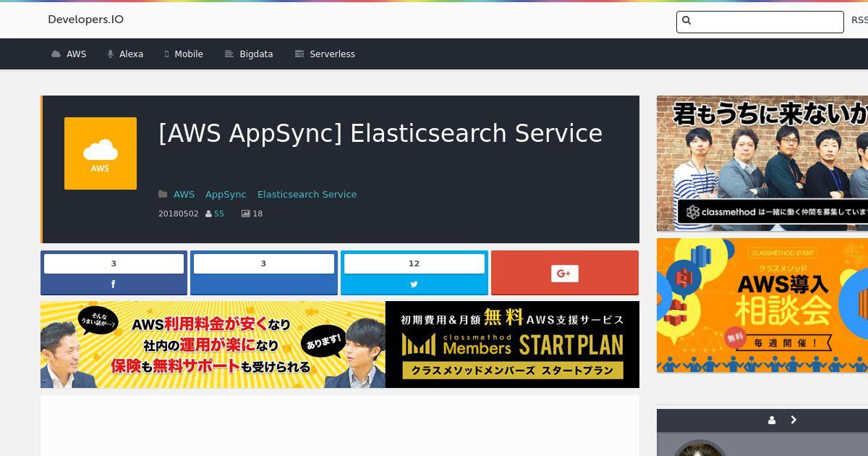868x456 pixels.
Task: Open the Mobile navigation menu item
Action: point(189,54)
